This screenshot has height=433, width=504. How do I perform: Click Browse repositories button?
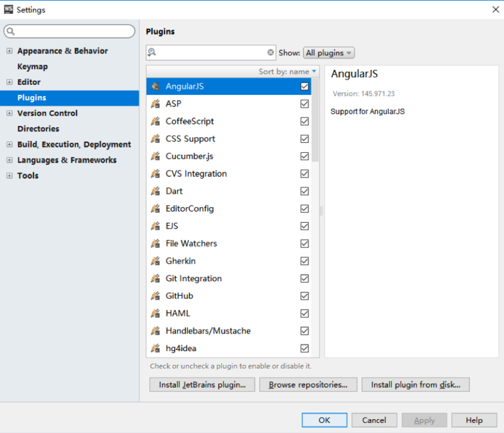[x=308, y=385]
